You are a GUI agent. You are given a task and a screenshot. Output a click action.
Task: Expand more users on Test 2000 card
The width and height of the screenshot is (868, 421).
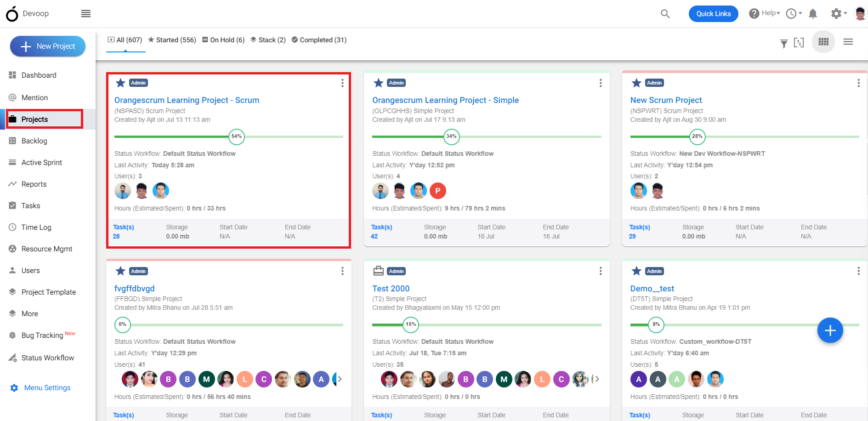pos(597,379)
